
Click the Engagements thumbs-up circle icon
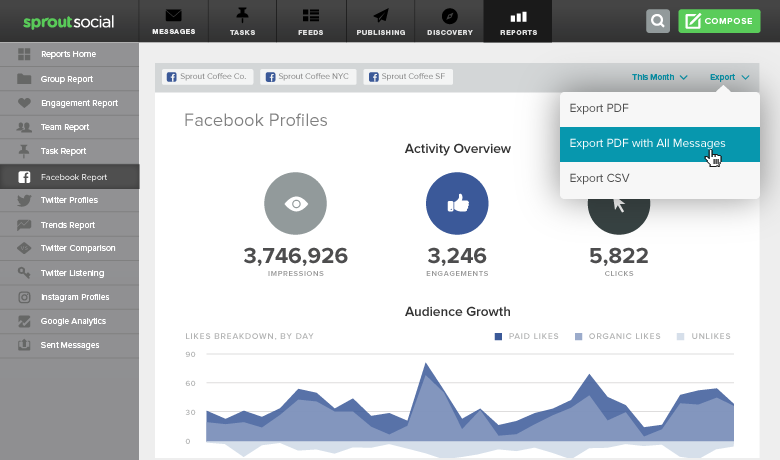click(457, 203)
